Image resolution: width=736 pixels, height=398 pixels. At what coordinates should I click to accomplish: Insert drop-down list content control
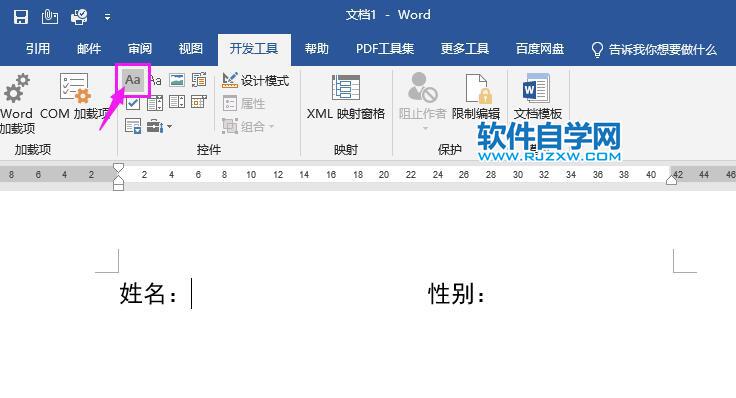click(177, 102)
